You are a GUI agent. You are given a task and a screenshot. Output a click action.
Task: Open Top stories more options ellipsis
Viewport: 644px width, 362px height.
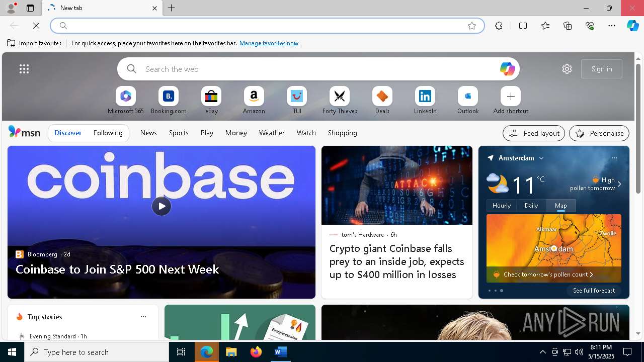click(x=143, y=317)
